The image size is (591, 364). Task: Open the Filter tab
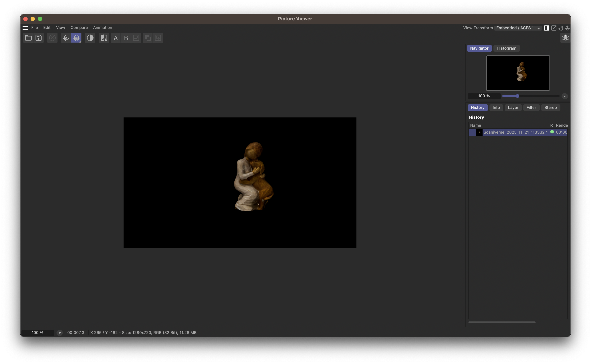tap(531, 108)
